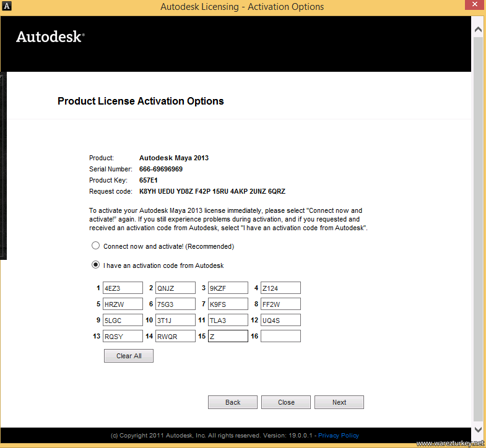This screenshot has width=486, height=448.
Task: Click the Autodesk Maya 2013 product name
Action: coord(174,158)
